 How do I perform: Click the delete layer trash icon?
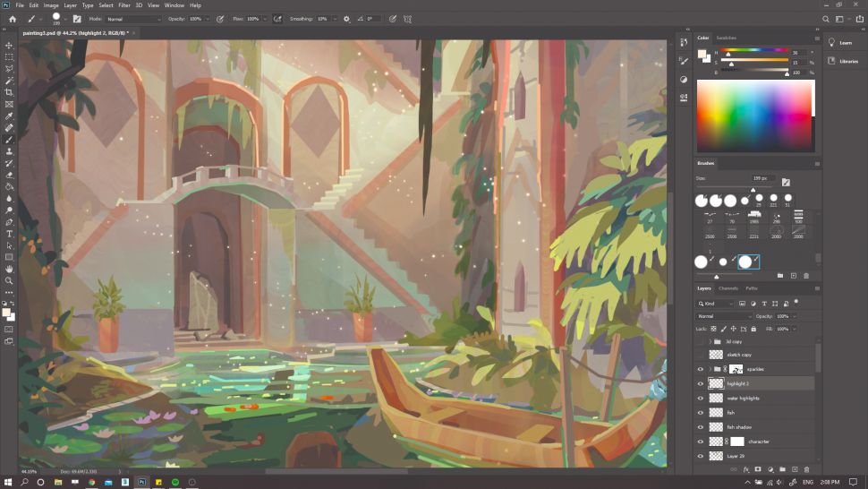(x=806, y=468)
